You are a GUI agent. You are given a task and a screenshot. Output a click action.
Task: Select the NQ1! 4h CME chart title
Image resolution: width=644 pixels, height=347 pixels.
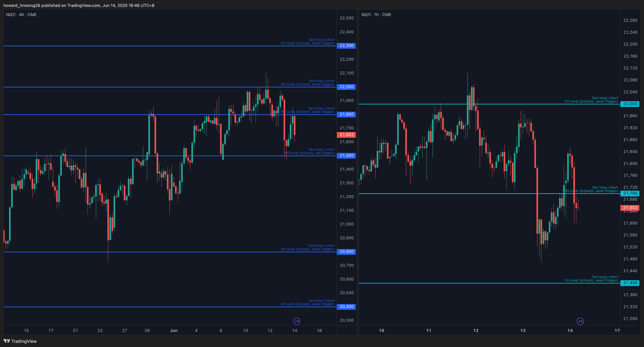(21, 15)
